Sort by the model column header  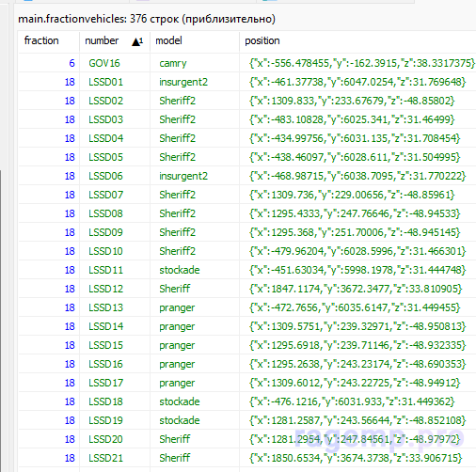[x=195, y=41]
